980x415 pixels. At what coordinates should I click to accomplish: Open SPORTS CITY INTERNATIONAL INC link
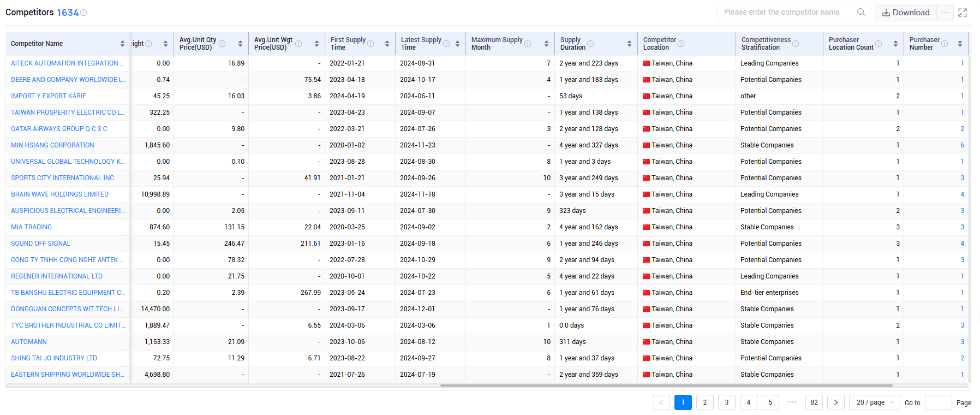point(63,178)
